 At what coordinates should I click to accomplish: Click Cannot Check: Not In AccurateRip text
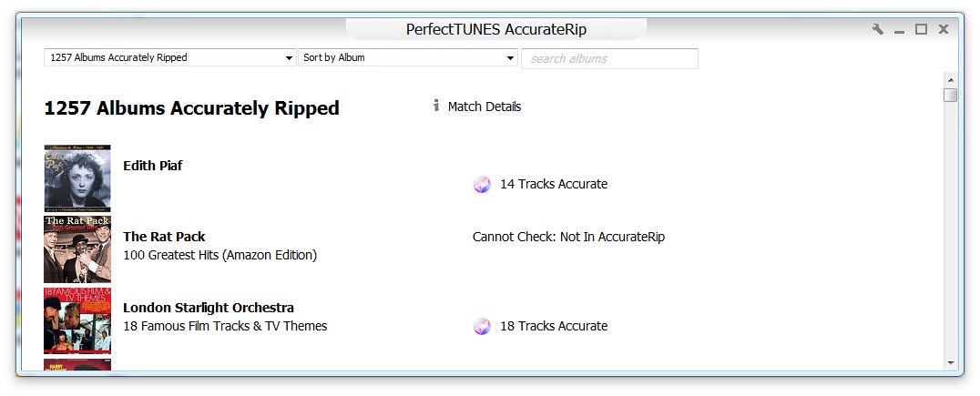[568, 238]
